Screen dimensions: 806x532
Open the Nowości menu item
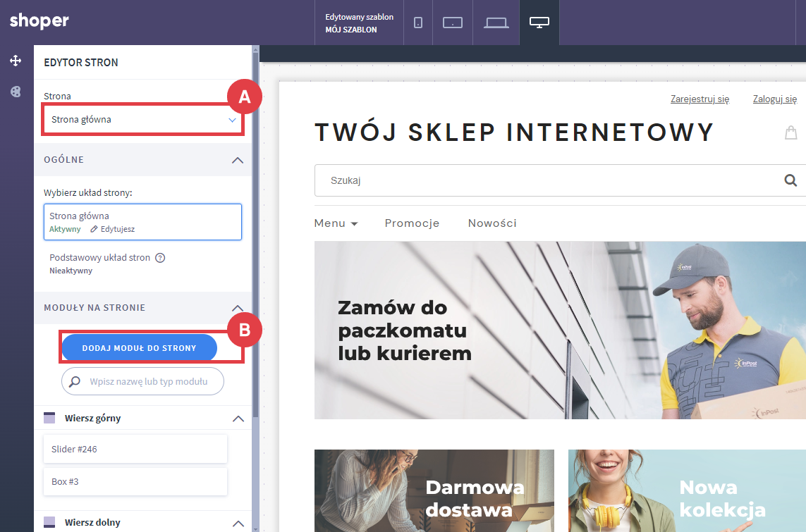[492, 223]
